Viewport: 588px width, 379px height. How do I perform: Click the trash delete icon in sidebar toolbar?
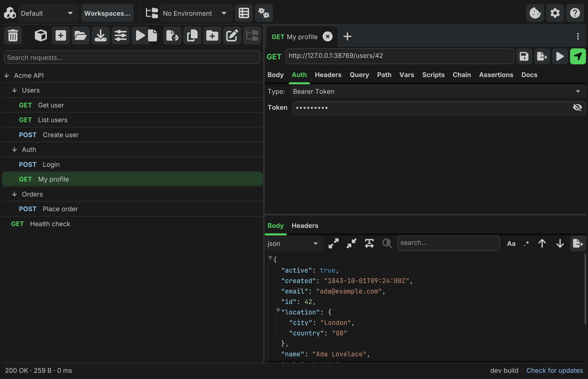(13, 36)
